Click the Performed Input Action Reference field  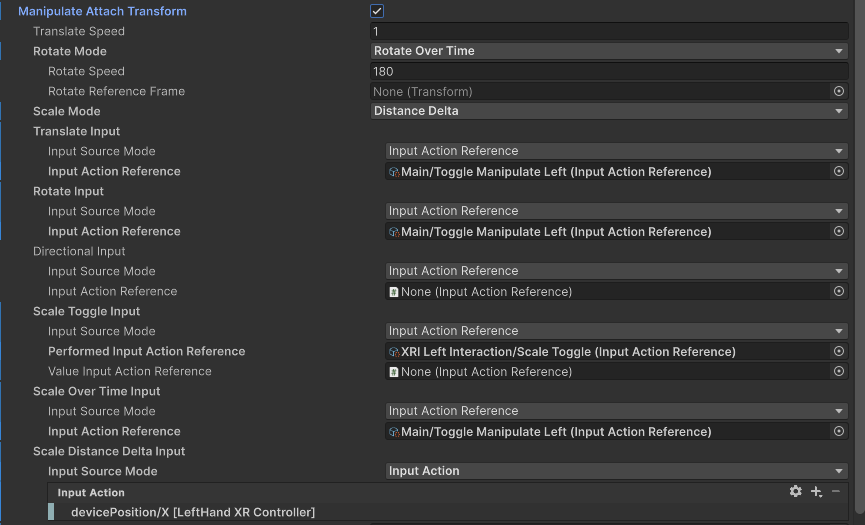coord(607,351)
